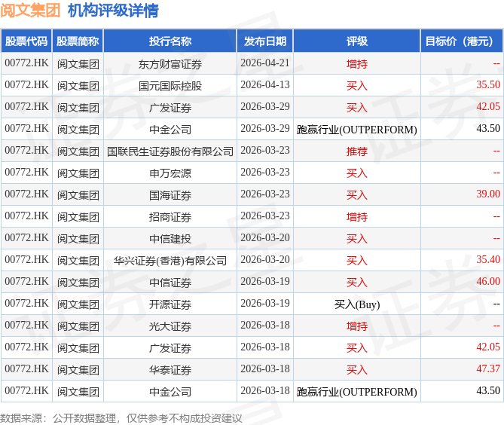Select the 国元国际控股 cell

click(170, 86)
